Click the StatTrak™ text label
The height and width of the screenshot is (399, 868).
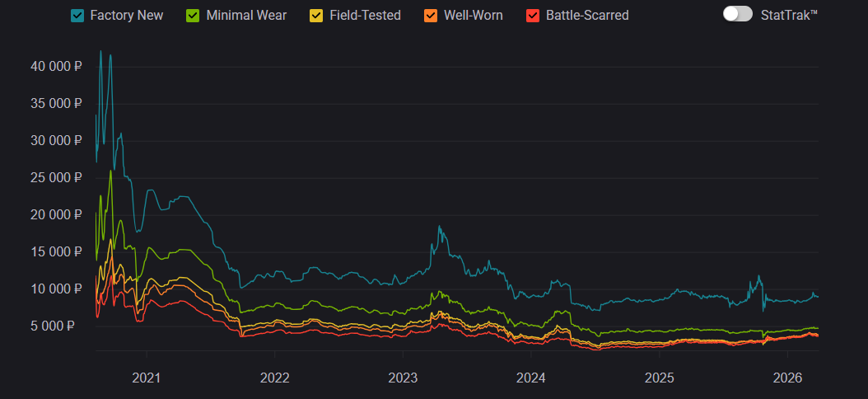(789, 15)
